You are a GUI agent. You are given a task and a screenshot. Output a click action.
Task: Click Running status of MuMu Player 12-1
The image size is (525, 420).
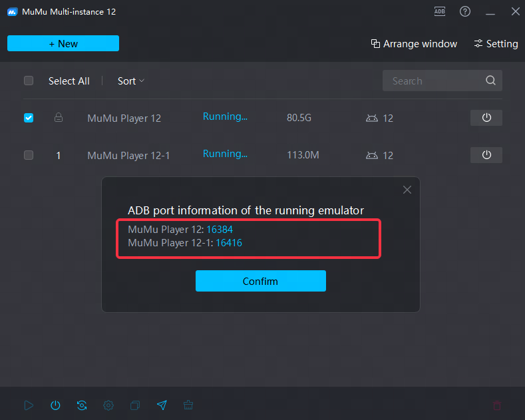225,154
